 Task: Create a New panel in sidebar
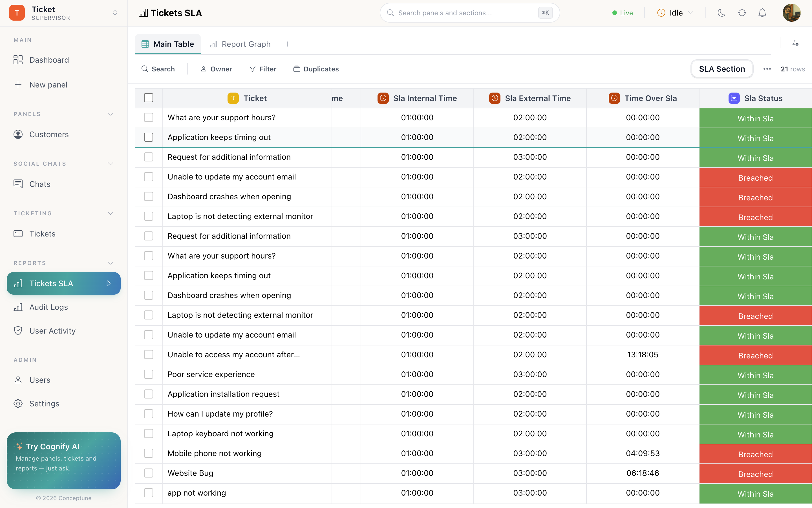click(x=63, y=85)
